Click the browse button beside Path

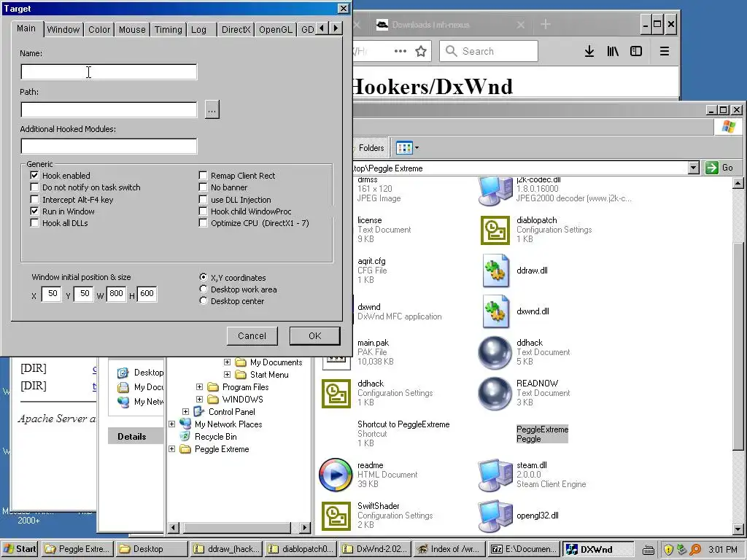[212, 109]
